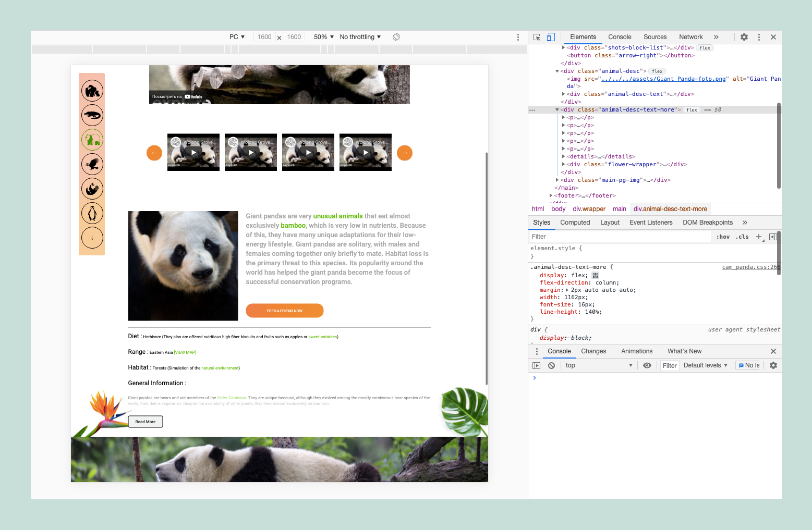Toggle the live expression eye icon in Console
Viewport: 812px width, 530px height.
point(647,365)
